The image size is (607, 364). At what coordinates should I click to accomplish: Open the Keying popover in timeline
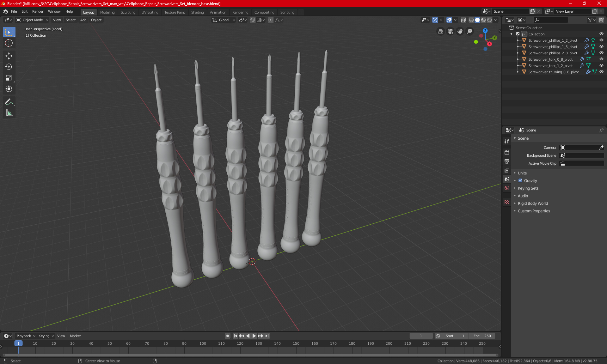[x=46, y=336]
